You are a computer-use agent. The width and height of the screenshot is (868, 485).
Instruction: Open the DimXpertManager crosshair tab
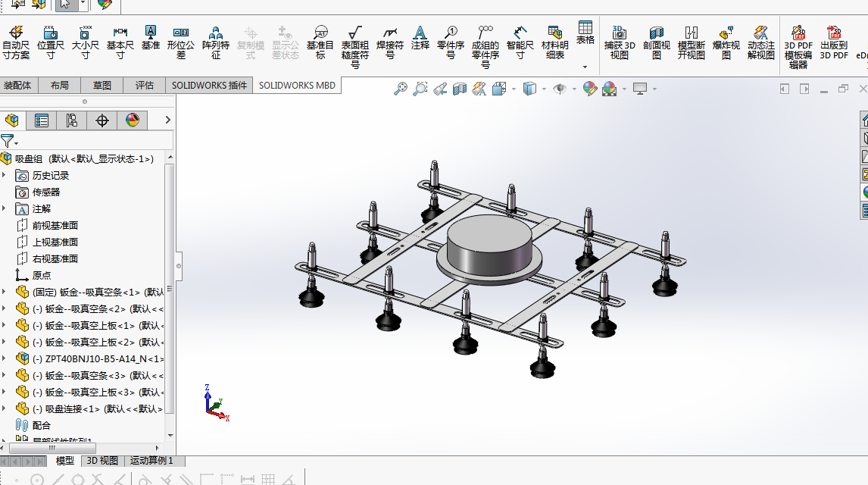click(101, 120)
